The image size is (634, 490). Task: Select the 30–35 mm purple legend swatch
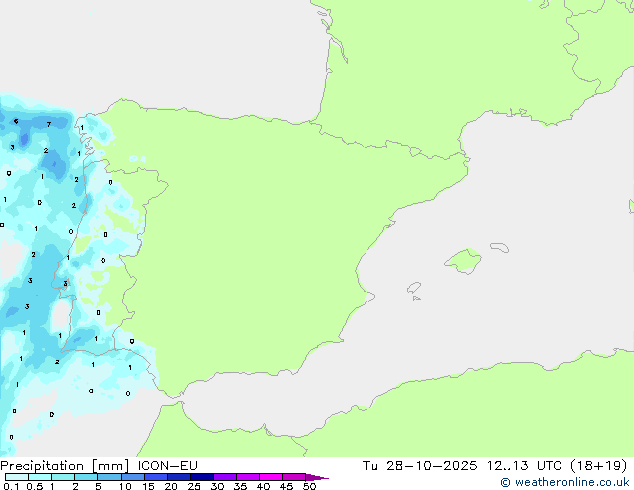point(224,477)
